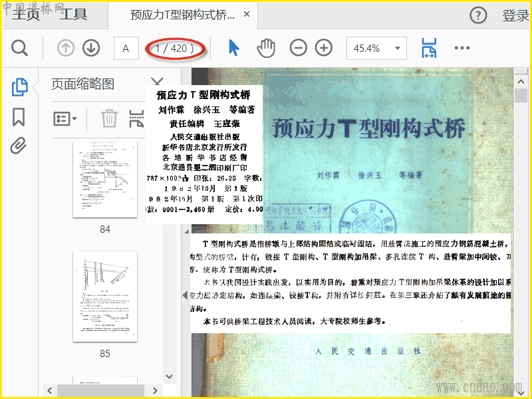Open page thumbnails sidebar icon

pos(20,87)
